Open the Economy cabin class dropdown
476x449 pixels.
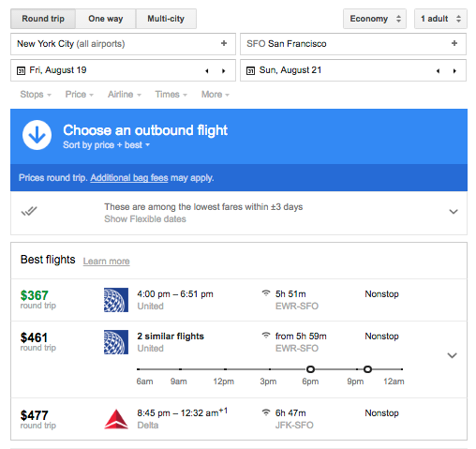[375, 19]
